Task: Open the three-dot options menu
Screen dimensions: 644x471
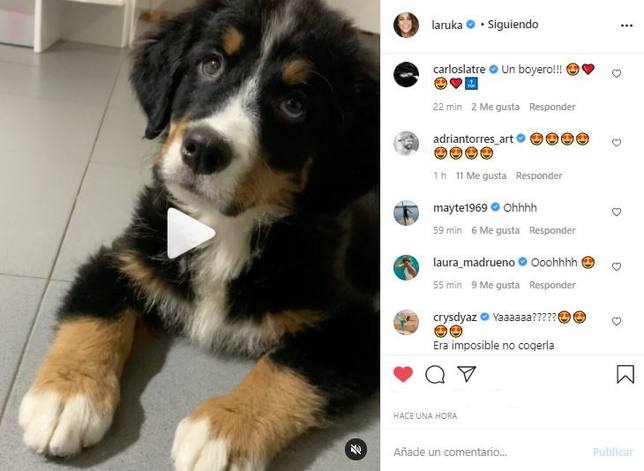Action: pos(626,25)
